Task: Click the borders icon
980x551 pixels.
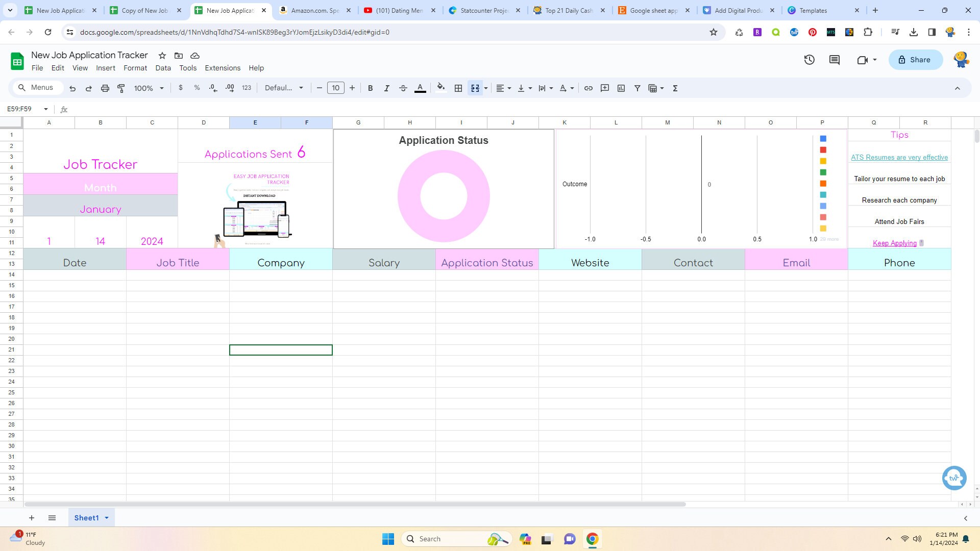Action: point(457,88)
